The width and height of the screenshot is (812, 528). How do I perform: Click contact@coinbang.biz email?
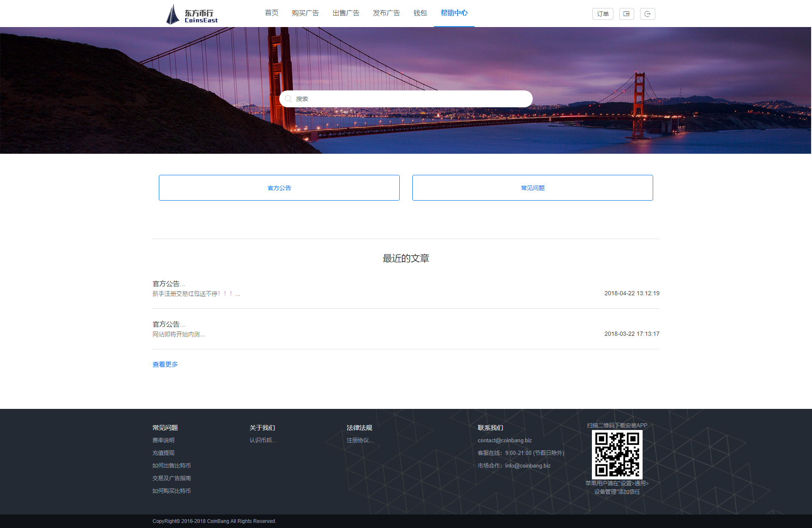point(505,440)
